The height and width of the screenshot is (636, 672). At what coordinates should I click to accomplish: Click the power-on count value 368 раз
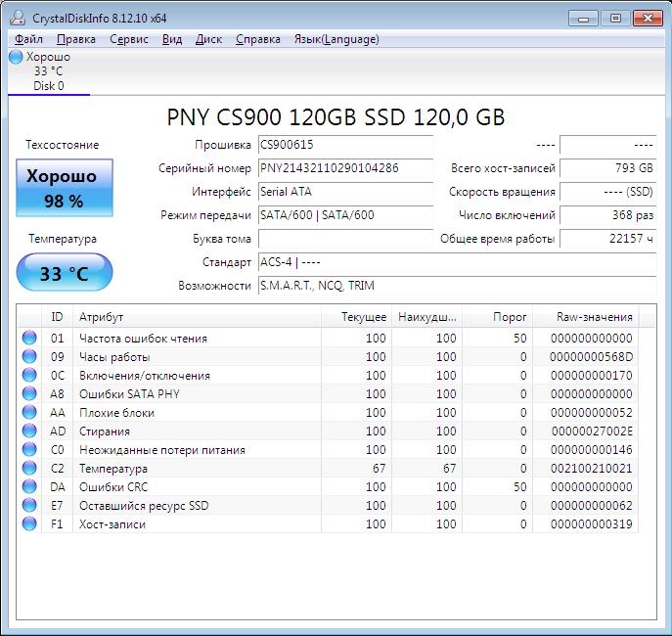(x=607, y=215)
